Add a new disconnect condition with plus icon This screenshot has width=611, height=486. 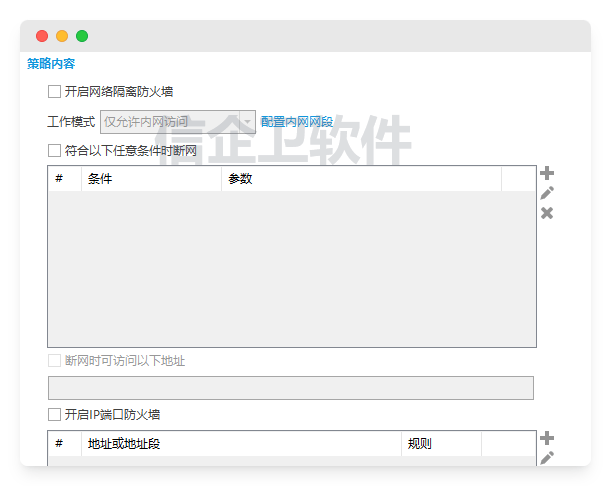(547, 173)
